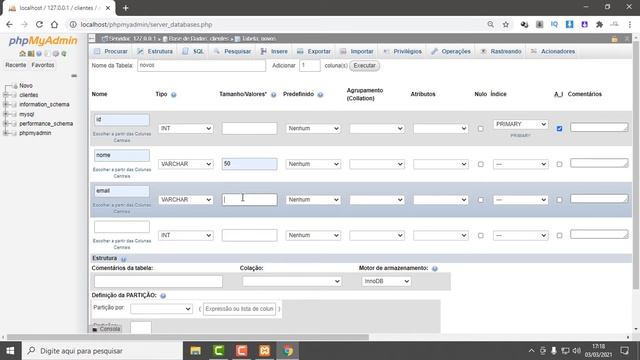The height and width of the screenshot is (360, 640).
Task: Click help icon next to Tipo header
Action: (x=174, y=95)
